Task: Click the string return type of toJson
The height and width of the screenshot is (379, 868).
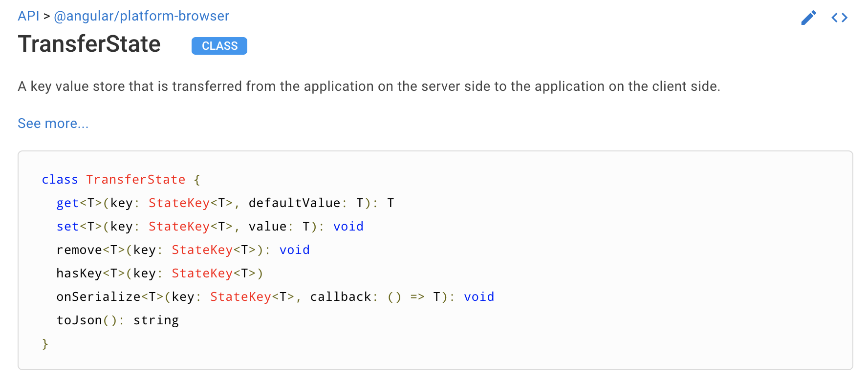Action: point(156,320)
